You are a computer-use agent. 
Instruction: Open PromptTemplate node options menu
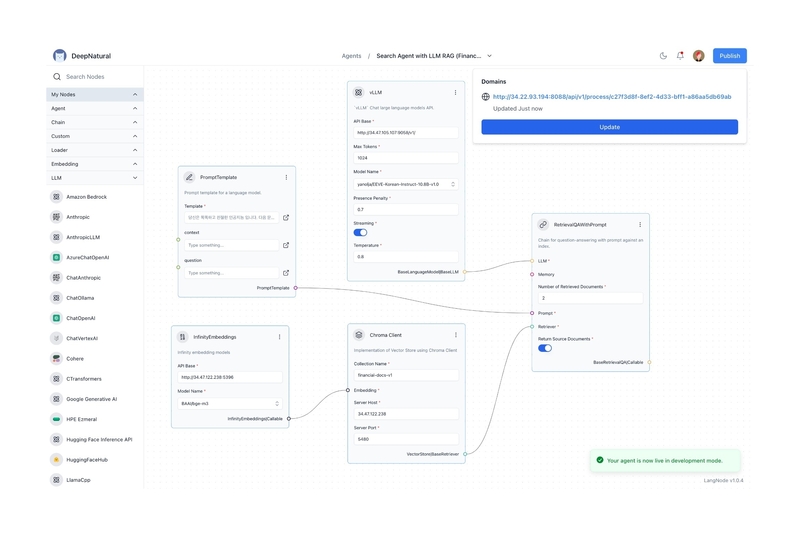click(286, 177)
